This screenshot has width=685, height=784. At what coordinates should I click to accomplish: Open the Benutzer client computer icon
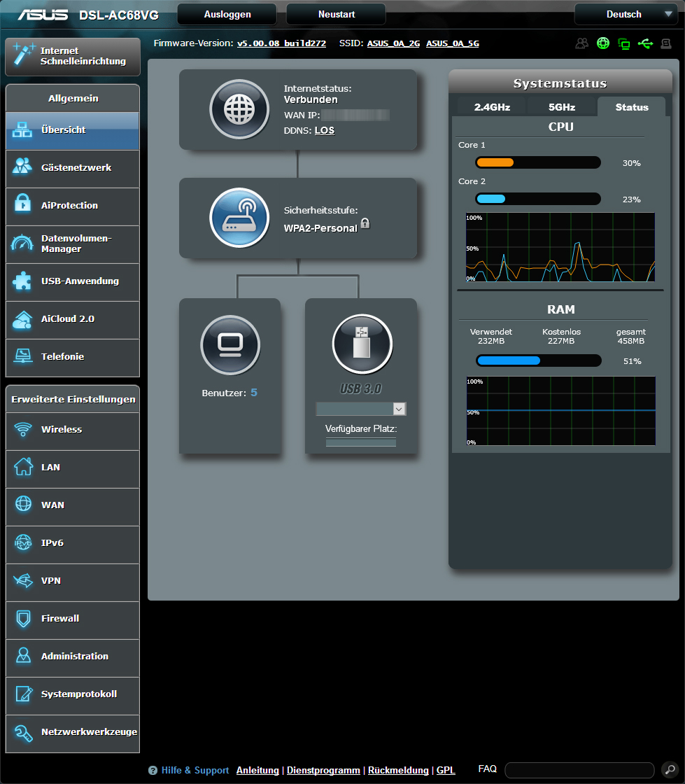230,345
